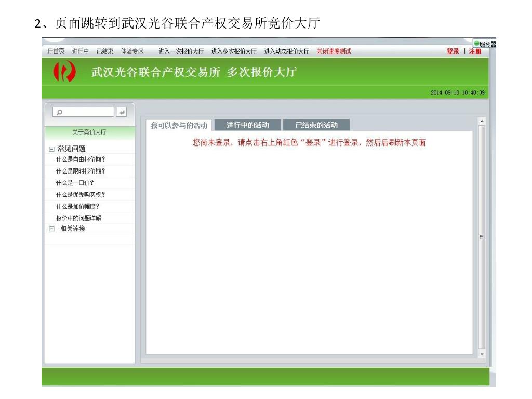Click the 关于竞价大厅 sidebar header
The image size is (532, 399).
pos(89,132)
